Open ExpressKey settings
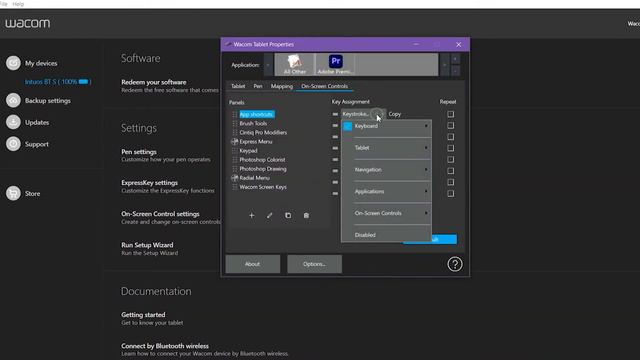Image resolution: width=640 pixels, height=360 pixels. tap(149, 183)
